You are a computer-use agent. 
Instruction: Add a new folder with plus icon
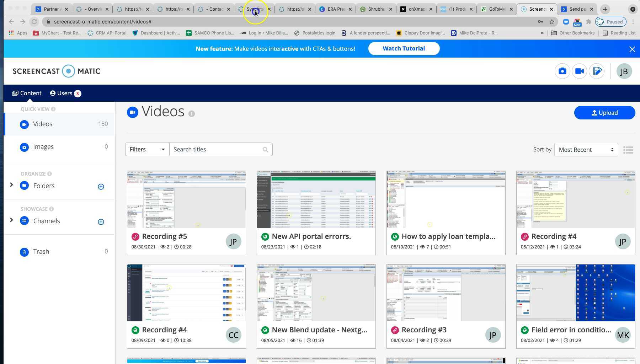(x=101, y=187)
